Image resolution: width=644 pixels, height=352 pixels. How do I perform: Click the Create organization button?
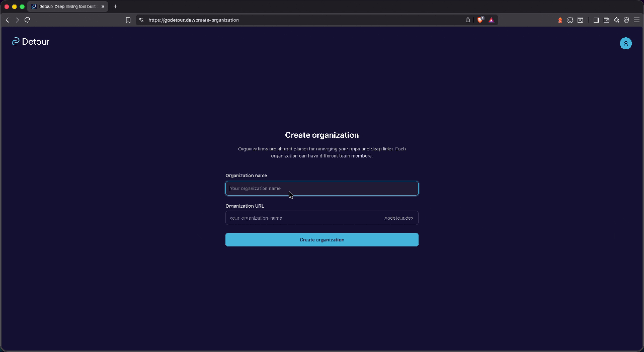[x=321, y=239]
